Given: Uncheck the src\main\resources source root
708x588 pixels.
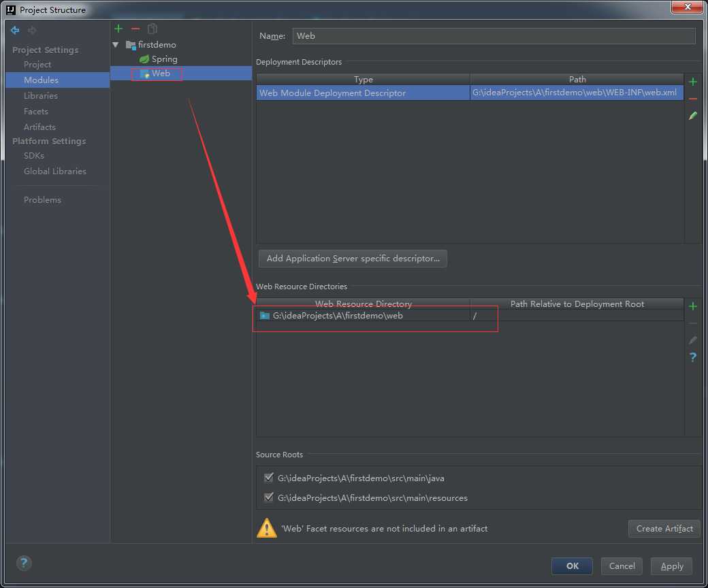Looking at the screenshot, I should pos(269,497).
